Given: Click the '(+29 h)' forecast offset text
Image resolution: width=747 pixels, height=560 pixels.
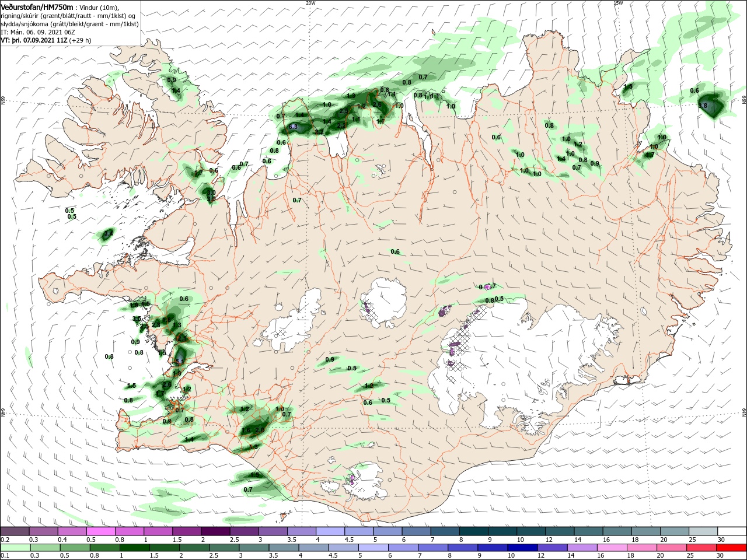Looking at the screenshot, I should pos(80,40).
